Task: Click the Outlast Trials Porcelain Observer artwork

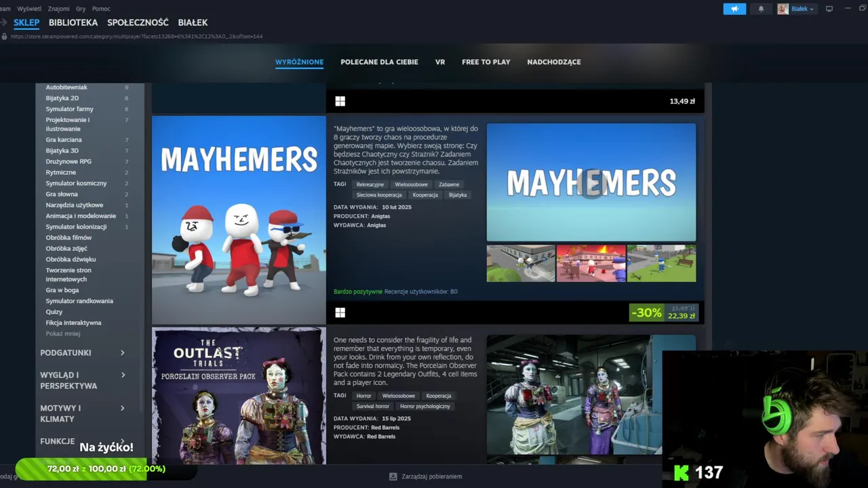Action: pos(239,396)
